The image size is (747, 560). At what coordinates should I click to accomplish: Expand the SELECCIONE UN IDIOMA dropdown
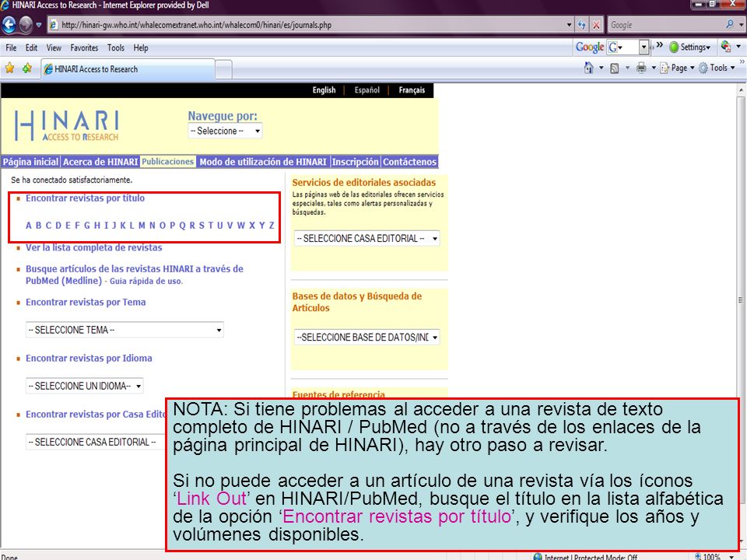[84, 386]
